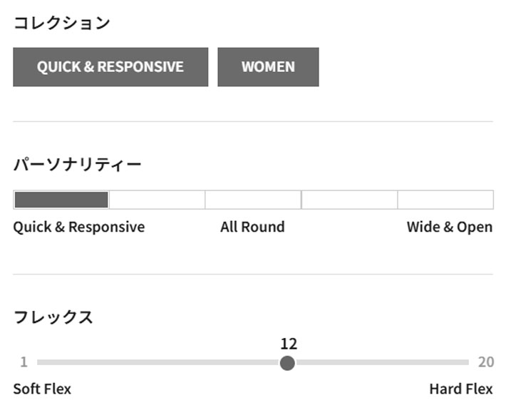Select the filled first personality bar segment
Screen dimensions: 506x420
pos(61,200)
